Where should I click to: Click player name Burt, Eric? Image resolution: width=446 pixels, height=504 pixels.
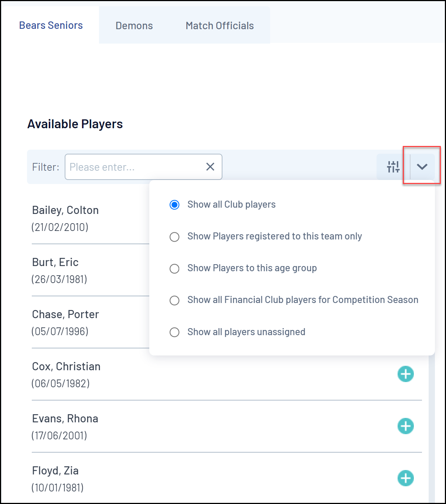click(x=55, y=262)
